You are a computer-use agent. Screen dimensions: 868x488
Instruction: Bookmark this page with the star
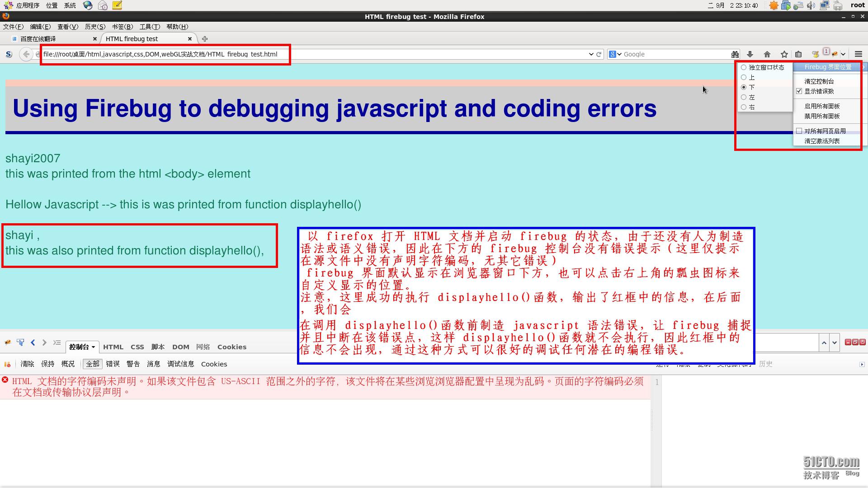784,54
